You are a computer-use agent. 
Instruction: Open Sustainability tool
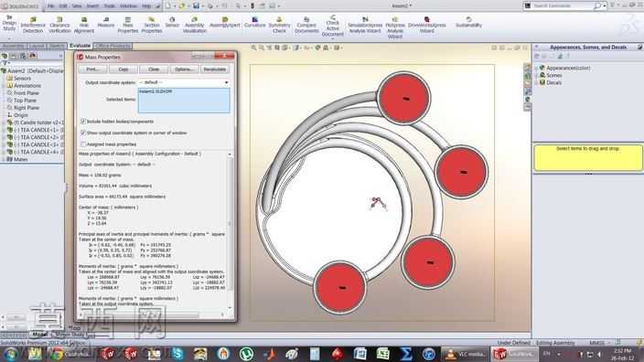pyautogui.click(x=468, y=22)
